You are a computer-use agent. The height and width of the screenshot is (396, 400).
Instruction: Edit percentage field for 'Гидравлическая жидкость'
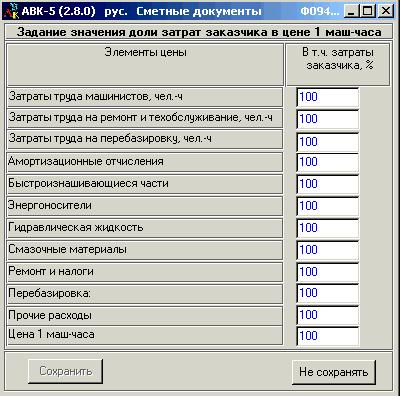click(328, 228)
